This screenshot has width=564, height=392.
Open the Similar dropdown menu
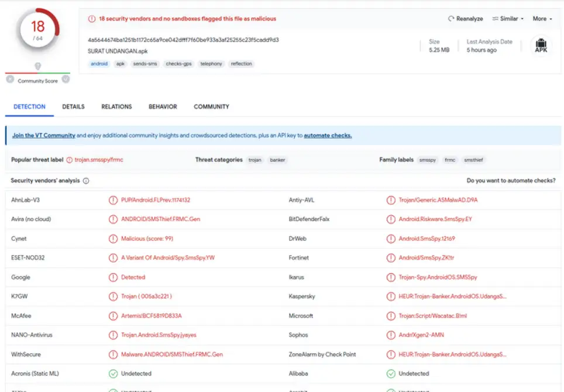tap(508, 18)
